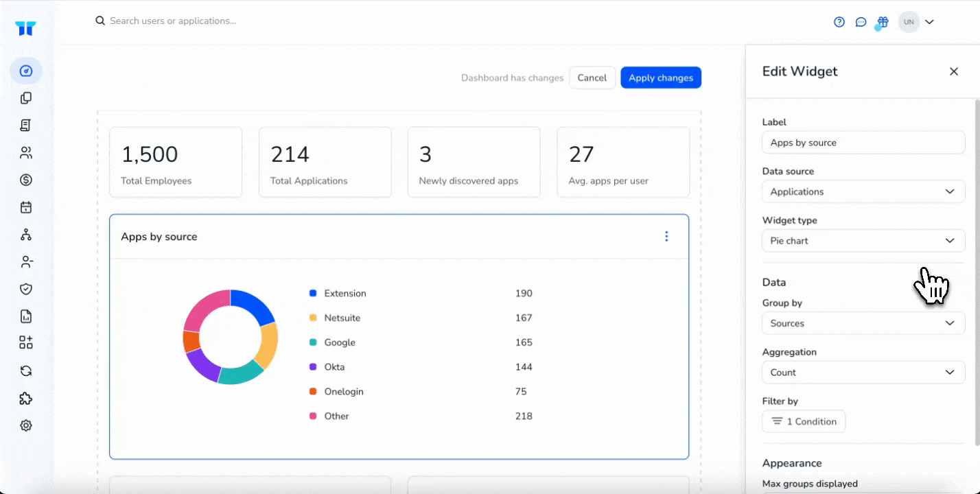This screenshot has width=980, height=494.
Task: Open the dashboard gauge icon in sidebar
Action: (x=26, y=71)
